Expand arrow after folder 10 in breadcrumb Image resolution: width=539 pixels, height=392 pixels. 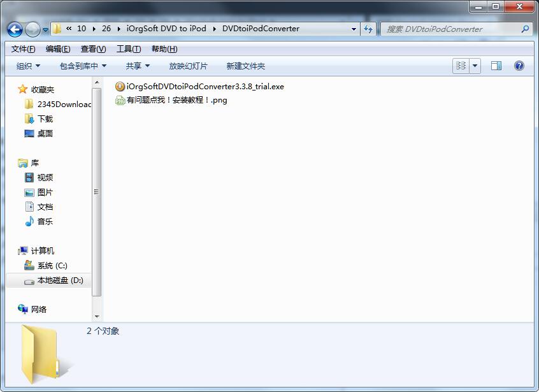pyautogui.click(x=94, y=29)
